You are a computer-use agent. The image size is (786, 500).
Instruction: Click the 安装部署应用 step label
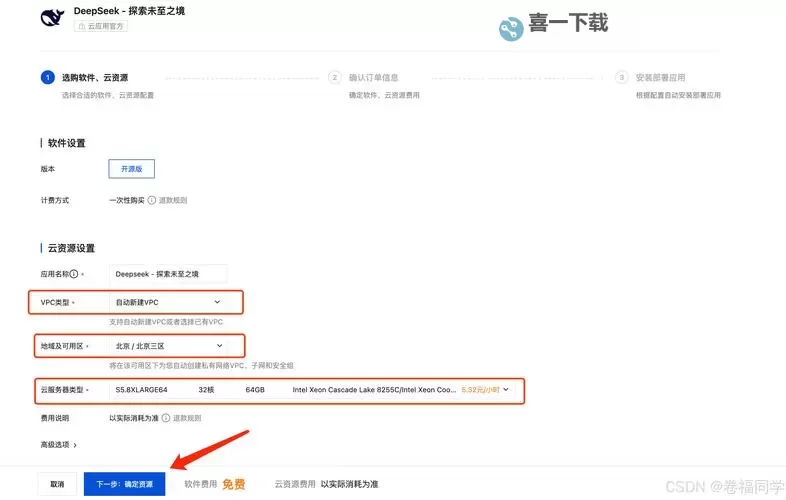pyautogui.click(x=661, y=78)
